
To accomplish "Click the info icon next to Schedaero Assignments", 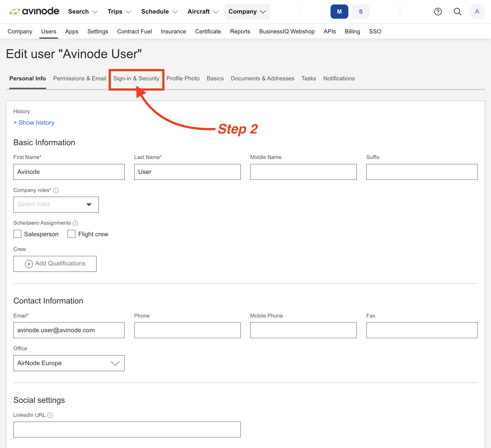I will pos(75,223).
